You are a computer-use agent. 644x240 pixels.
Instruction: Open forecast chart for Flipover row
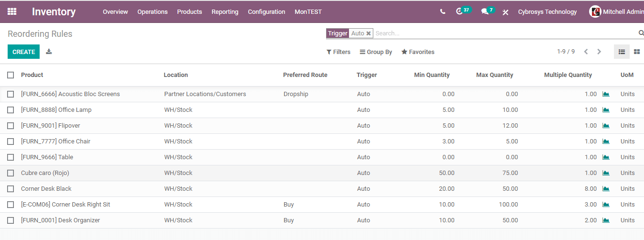(606, 126)
